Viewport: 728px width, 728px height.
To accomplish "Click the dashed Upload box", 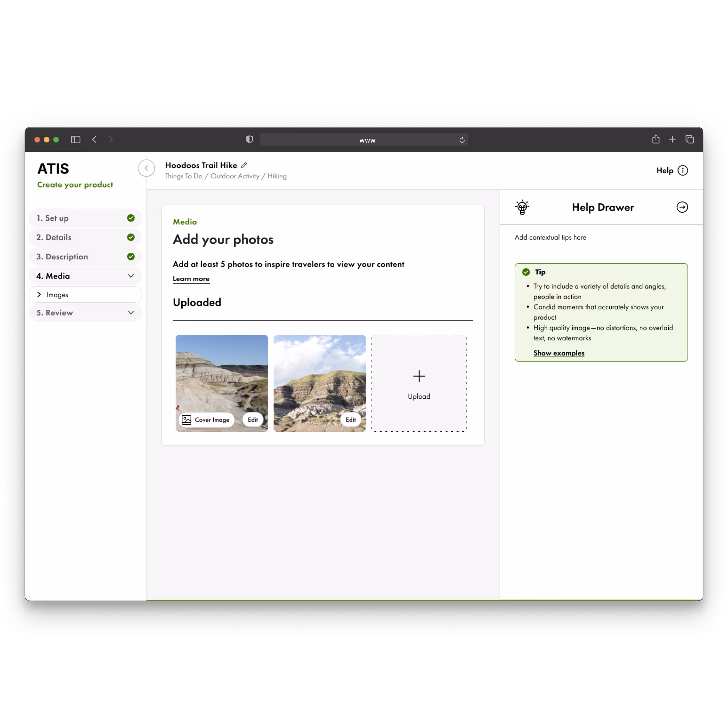I will 419,383.
